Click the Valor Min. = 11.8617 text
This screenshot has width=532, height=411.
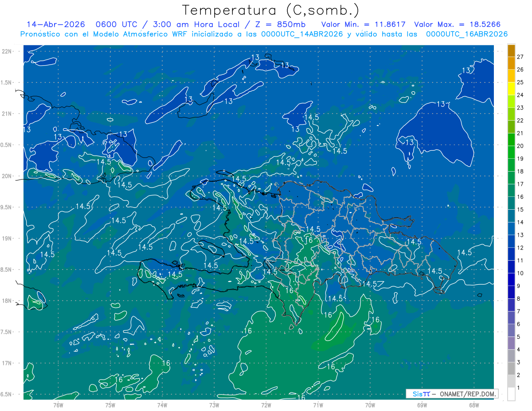coord(365,24)
